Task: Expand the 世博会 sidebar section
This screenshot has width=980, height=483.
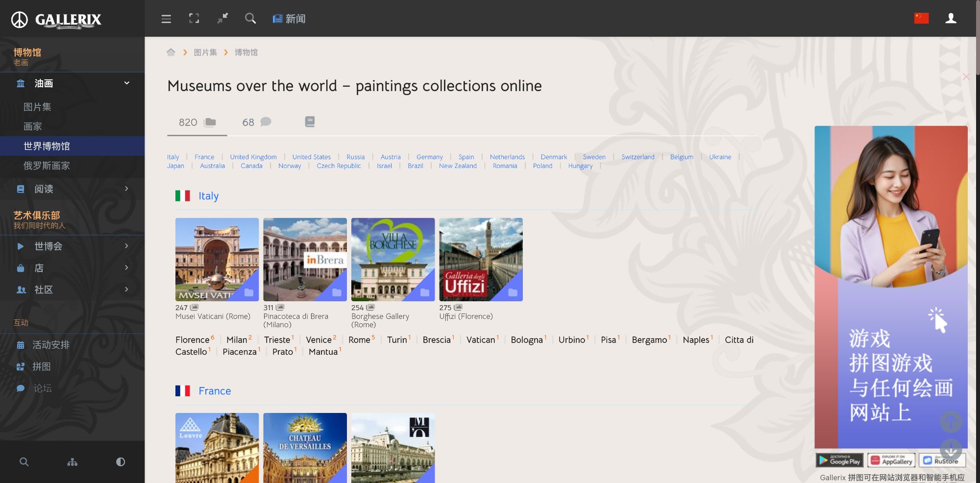Action: [72, 246]
